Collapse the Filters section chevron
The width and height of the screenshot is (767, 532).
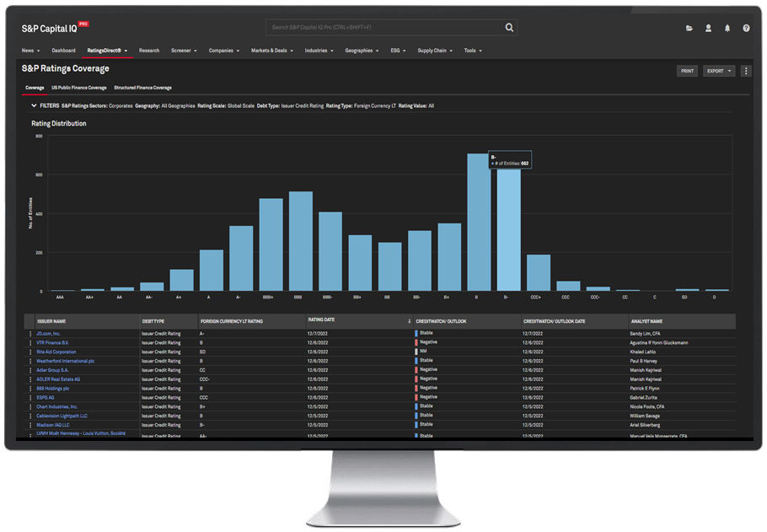click(x=34, y=106)
